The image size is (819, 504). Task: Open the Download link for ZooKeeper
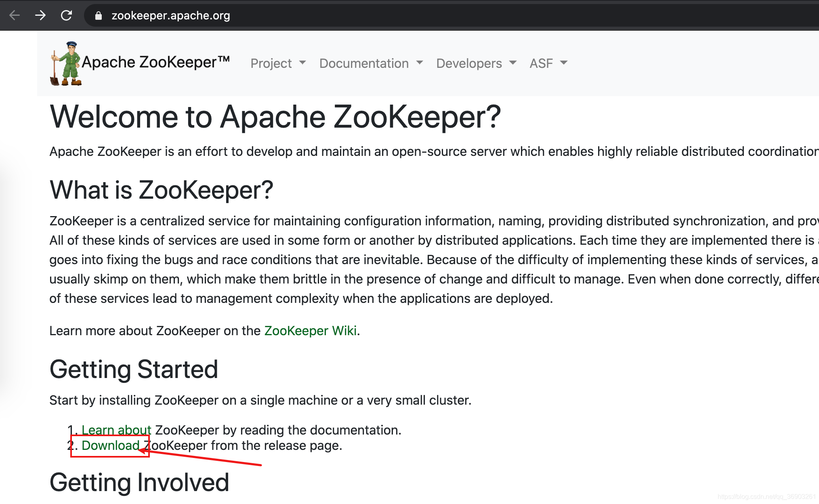pyautogui.click(x=111, y=445)
